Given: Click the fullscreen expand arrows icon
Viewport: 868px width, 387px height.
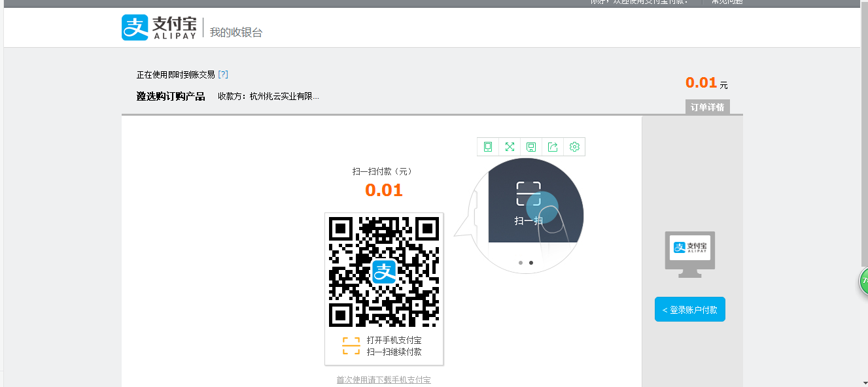Looking at the screenshot, I should pos(510,147).
